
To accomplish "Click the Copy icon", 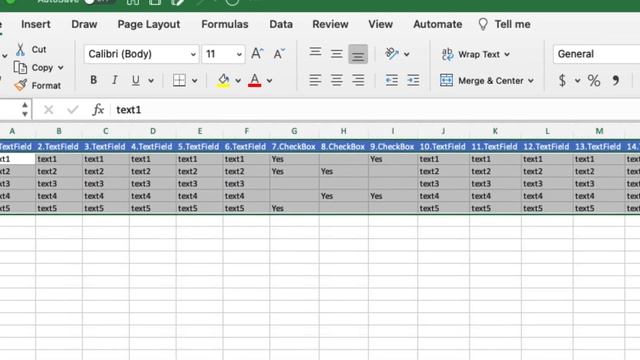I will pos(20,67).
